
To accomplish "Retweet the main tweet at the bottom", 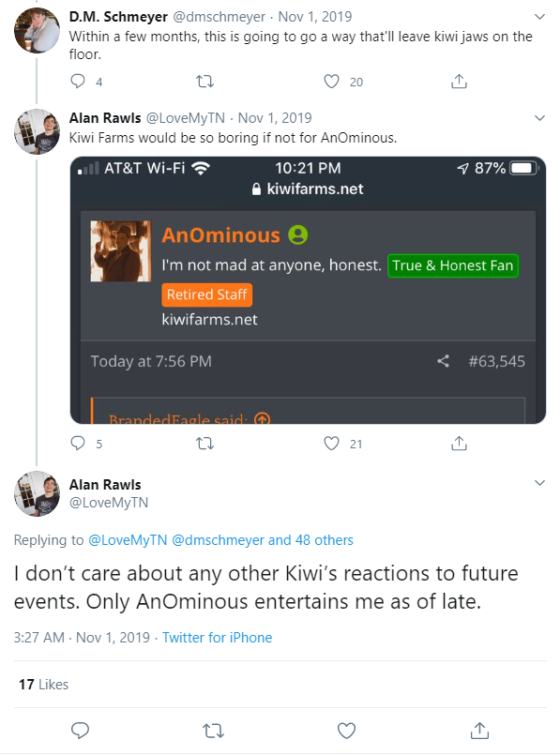I will coord(213,731).
